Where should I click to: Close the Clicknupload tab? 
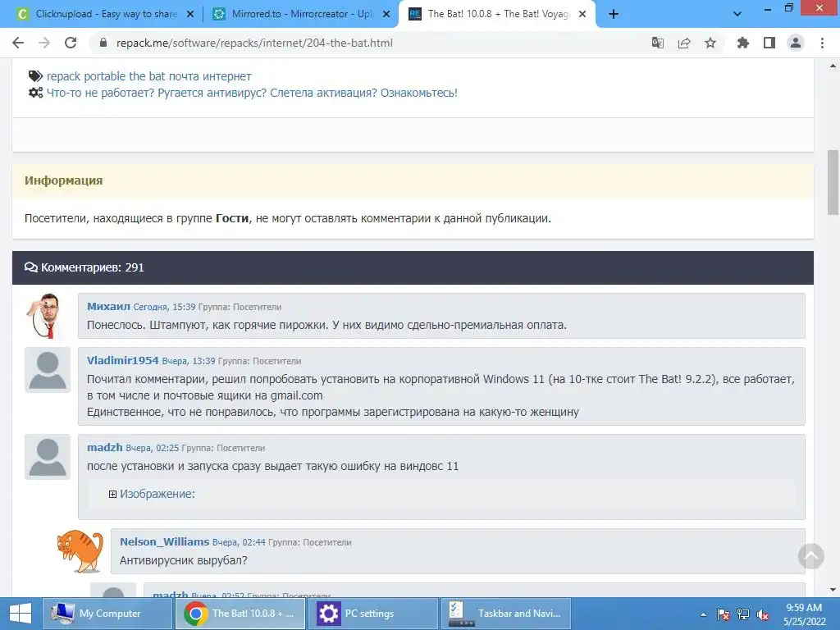[x=190, y=15]
